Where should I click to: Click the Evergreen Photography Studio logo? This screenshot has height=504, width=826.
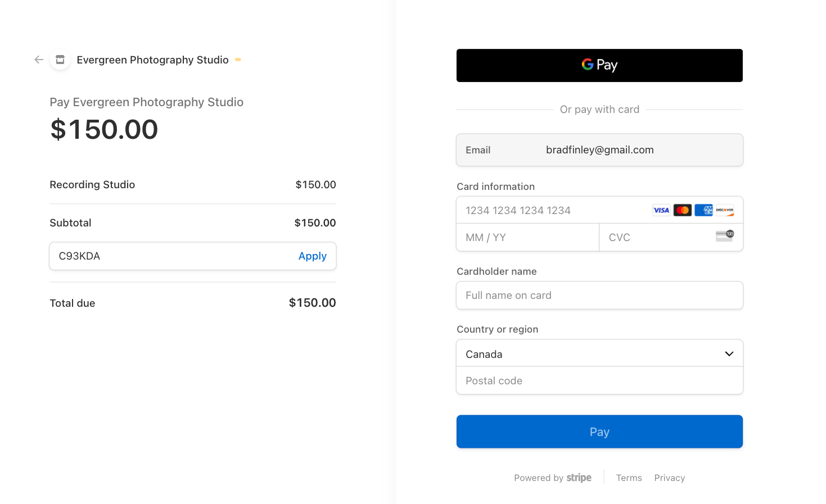60,60
